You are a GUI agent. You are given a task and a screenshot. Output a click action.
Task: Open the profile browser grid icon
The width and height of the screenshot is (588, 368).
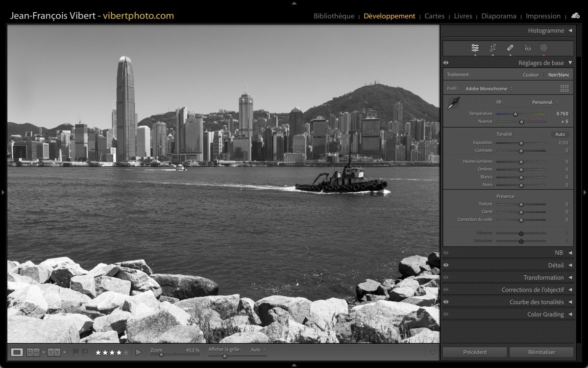[x=564, y=89]
